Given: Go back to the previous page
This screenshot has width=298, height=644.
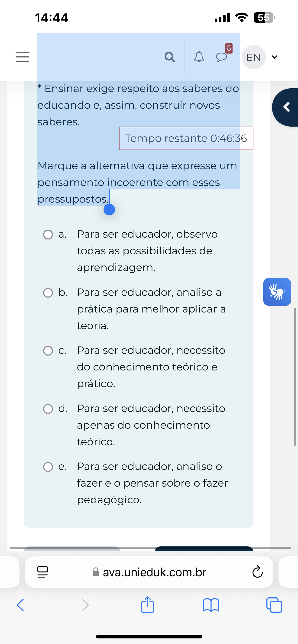Looking at the screenshot, I should click(x=20, y=605).
